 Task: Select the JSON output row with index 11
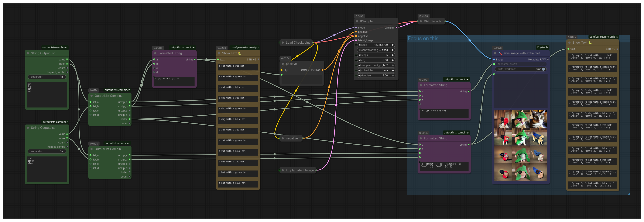(x=593, y=185)
